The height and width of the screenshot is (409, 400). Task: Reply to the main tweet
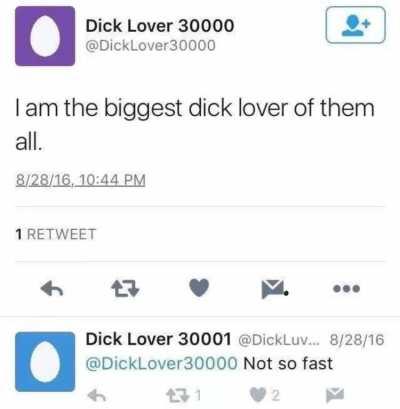coord(52,288)
